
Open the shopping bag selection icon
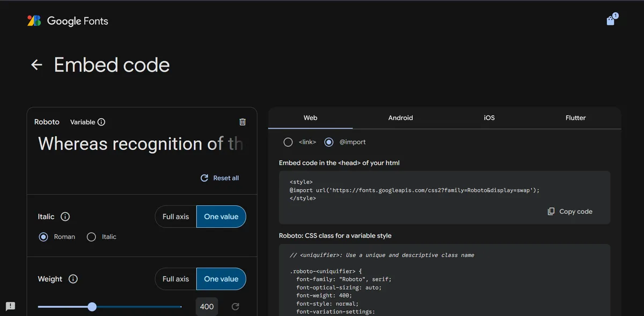tap(611, 20)
